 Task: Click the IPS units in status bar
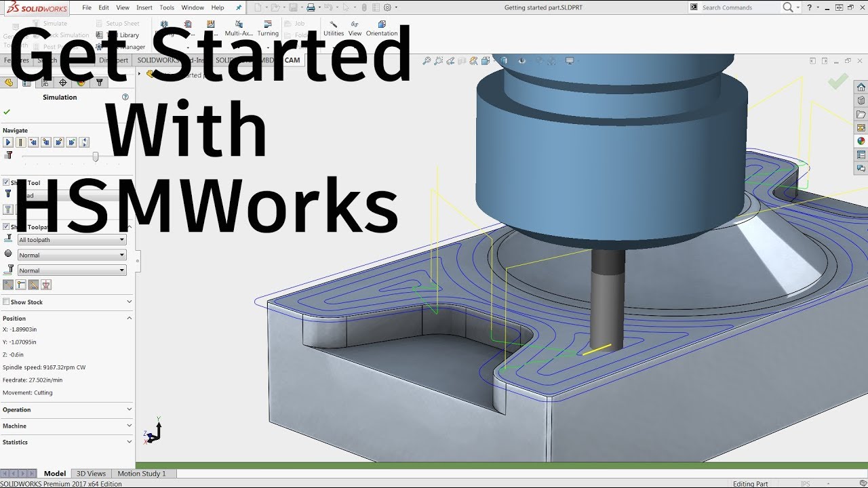pyautogui.click(x=806, y=484)
